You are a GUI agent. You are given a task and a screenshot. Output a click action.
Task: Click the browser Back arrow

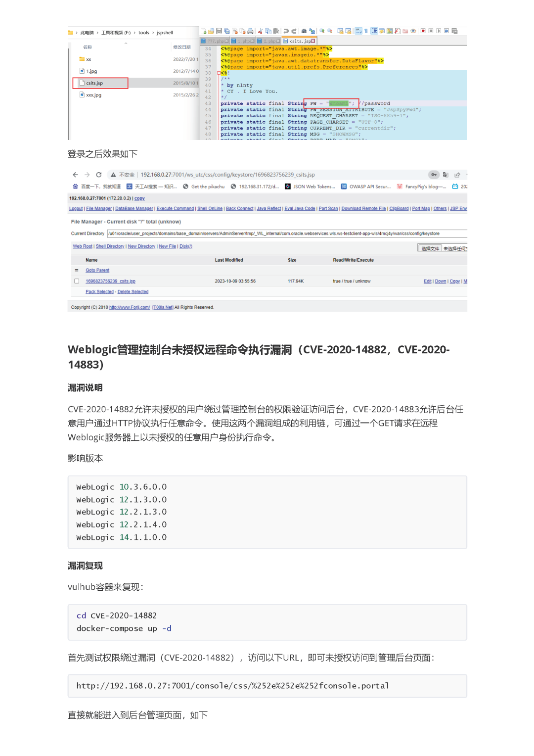click(75, 175)
